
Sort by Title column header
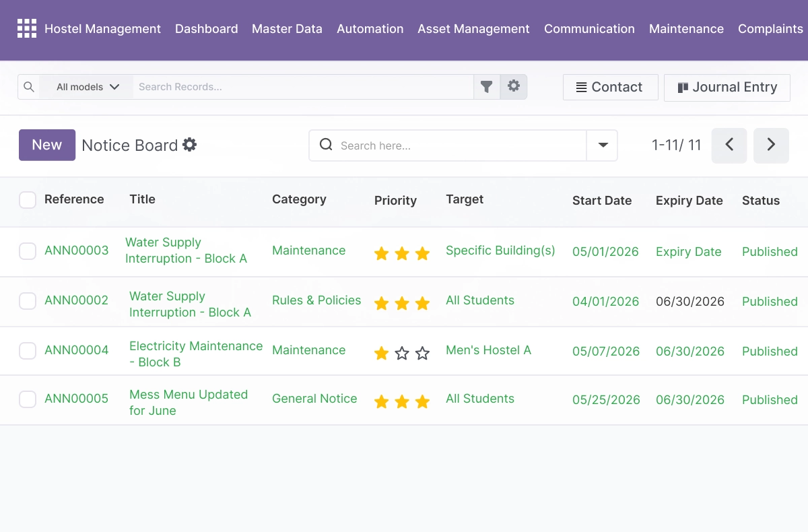click(x=142, y=199)
